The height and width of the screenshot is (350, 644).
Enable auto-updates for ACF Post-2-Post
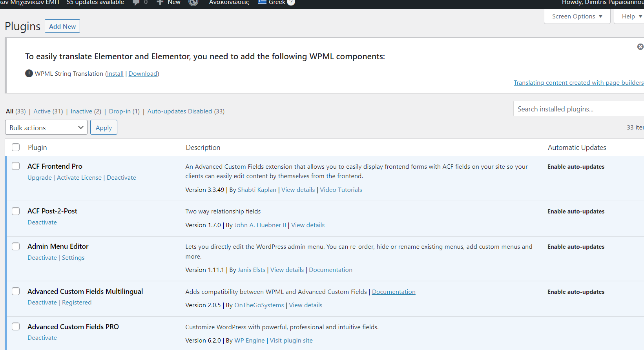click(x=576, y=211)
